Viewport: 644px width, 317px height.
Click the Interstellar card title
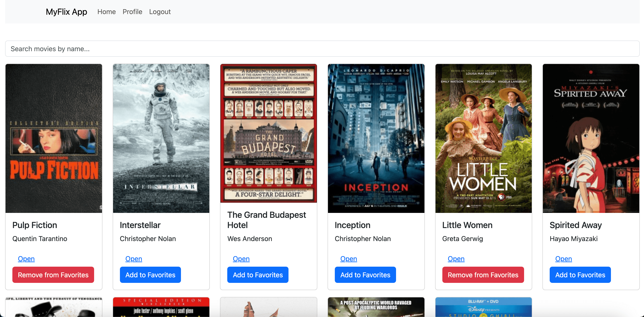click(x=140, y=225)
